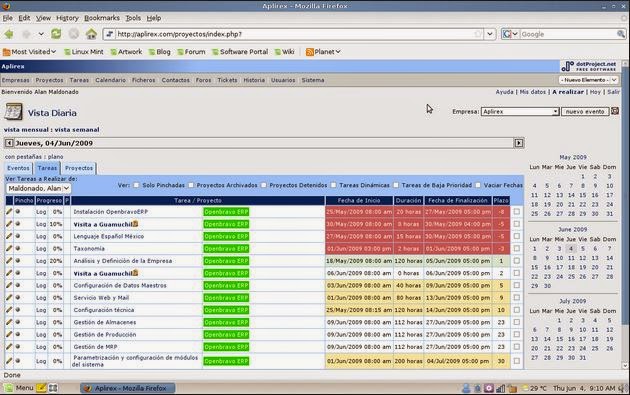Click the icon right of nuevo evento
Screen dimensions: 630x395
615,111
